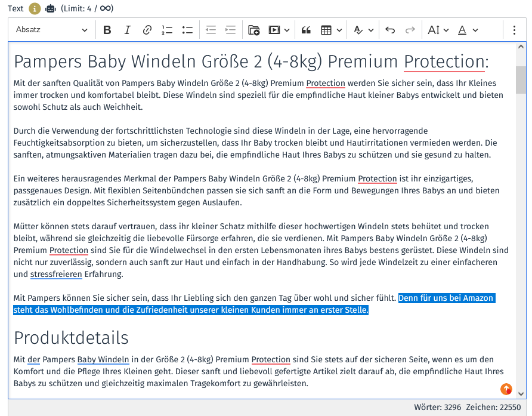Click the Limit: 4 / ∞ label
This screenshot has height=416, width=532.
(87, 8)
